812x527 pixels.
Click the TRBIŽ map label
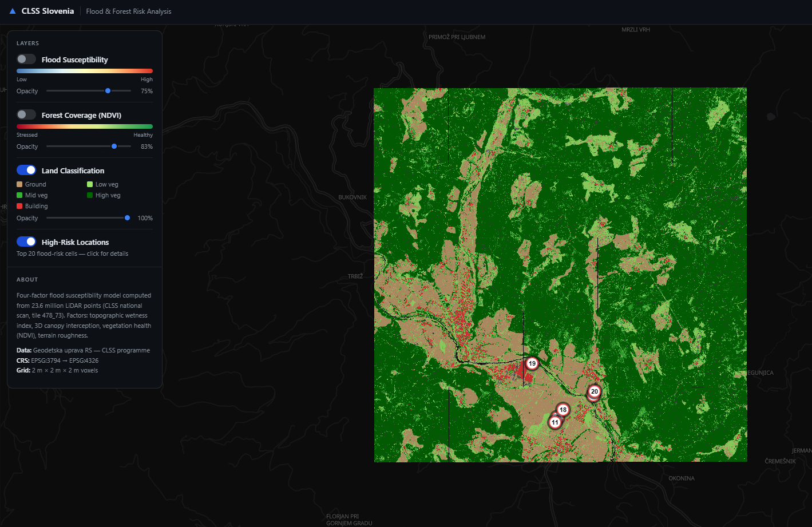355,276
